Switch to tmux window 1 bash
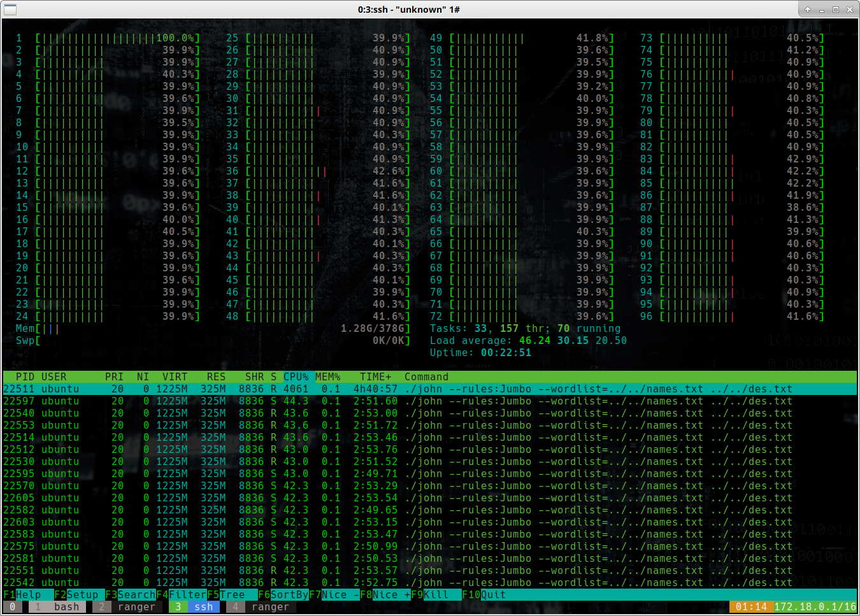 tap(57, 607)
